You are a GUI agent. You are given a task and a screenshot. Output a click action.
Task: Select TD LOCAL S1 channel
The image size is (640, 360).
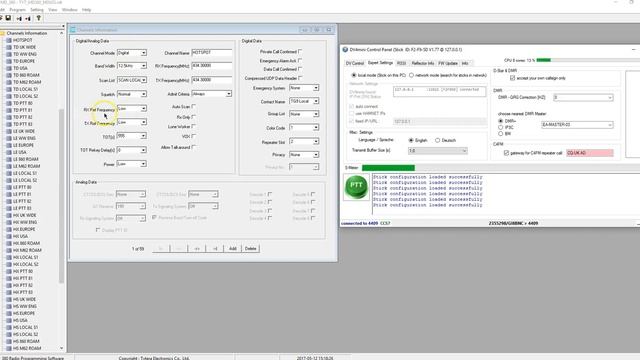point(25,89)
